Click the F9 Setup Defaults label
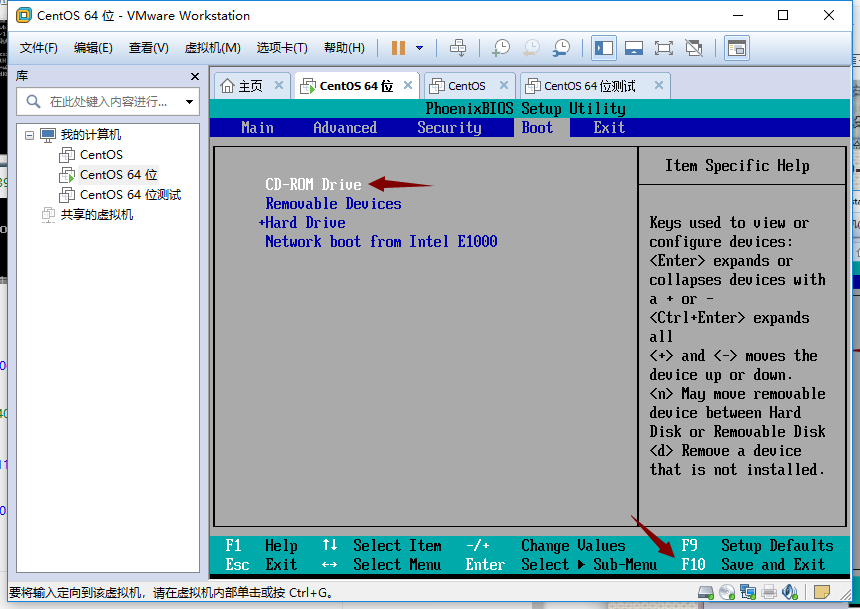Image resolution: width=860 pixels, height=609 pixels. [x=757, y=545]
